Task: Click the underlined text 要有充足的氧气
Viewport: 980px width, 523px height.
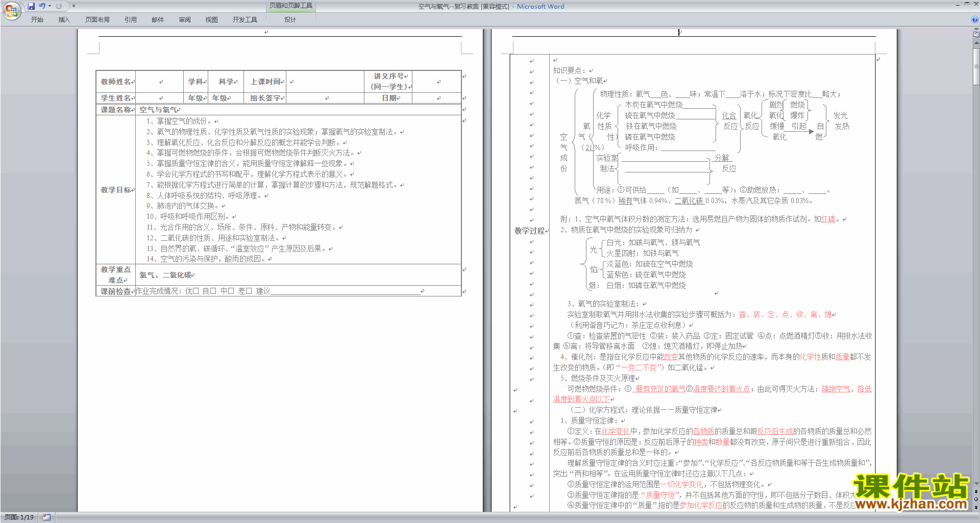Action: pos(660,389)
